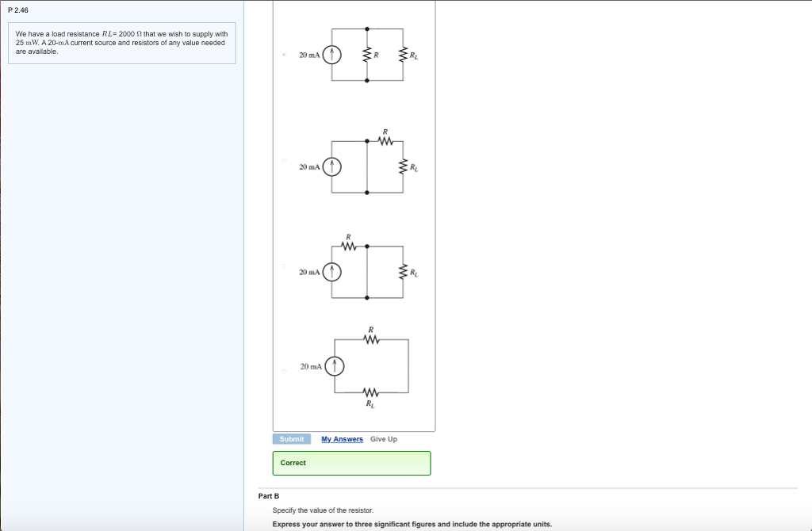Image resolution: width=812 pixels, height=531 pixels.
Task: Choose the first answer option radio button
Action: [x=283, y=54]
